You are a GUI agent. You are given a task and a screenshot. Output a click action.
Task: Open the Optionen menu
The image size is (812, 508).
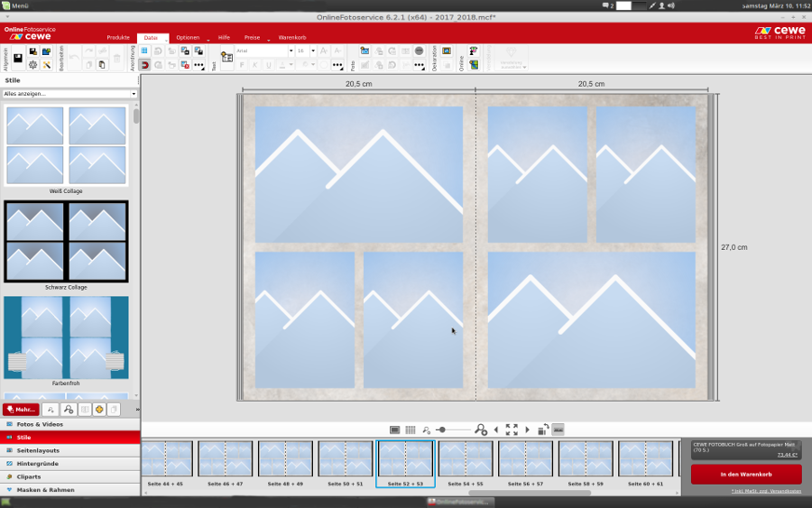coord(188,37)
